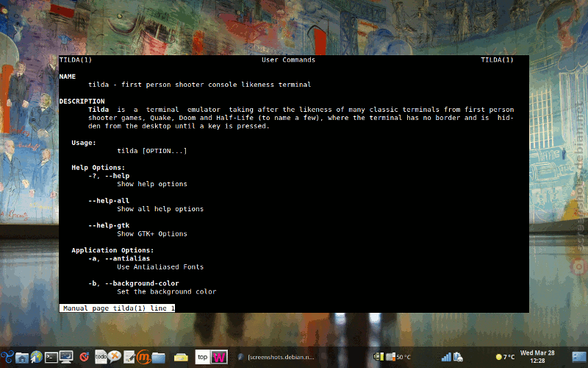Click the '-?, --help' option text
The height and width of the screenshot is (368, 588).
tap(109, 176)
